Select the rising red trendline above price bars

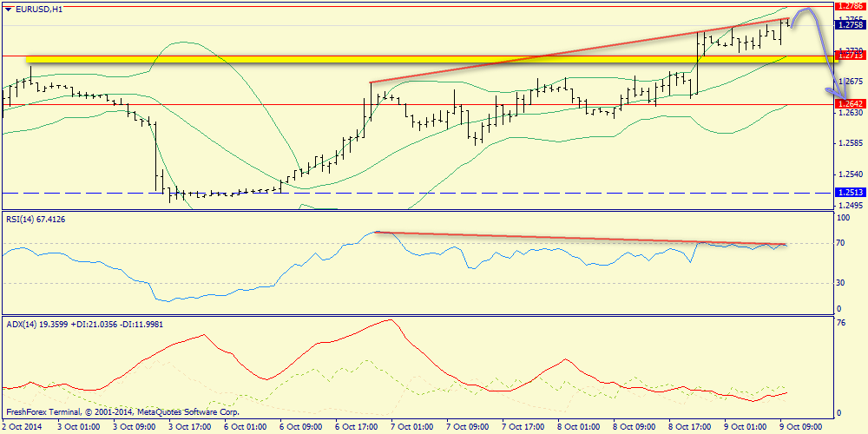[580, 51]
